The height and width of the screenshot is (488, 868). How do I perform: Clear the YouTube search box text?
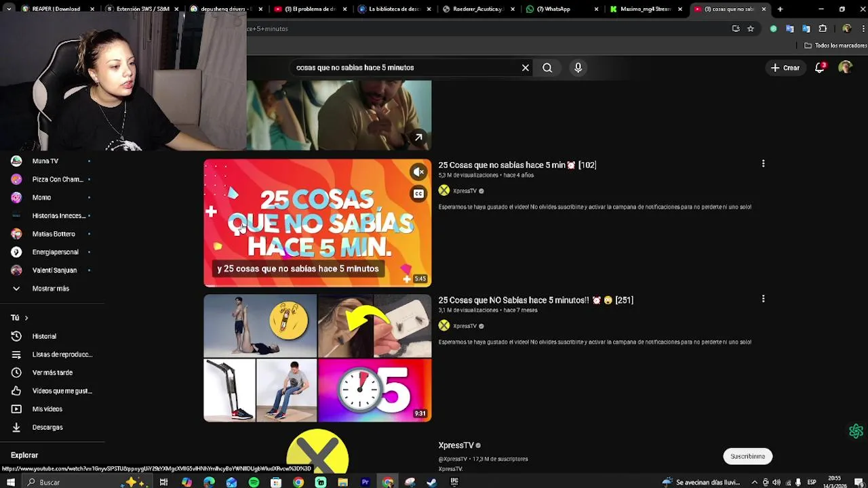525,68
